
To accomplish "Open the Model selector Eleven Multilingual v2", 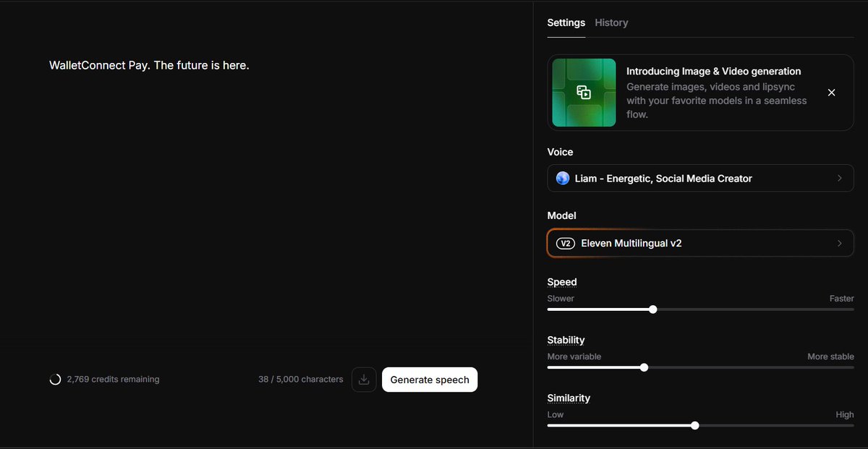I will tap(700, 244).
